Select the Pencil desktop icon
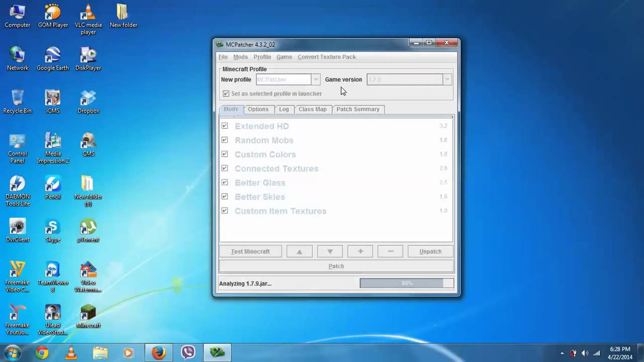 pyautogui.click(x=53, y=187)
